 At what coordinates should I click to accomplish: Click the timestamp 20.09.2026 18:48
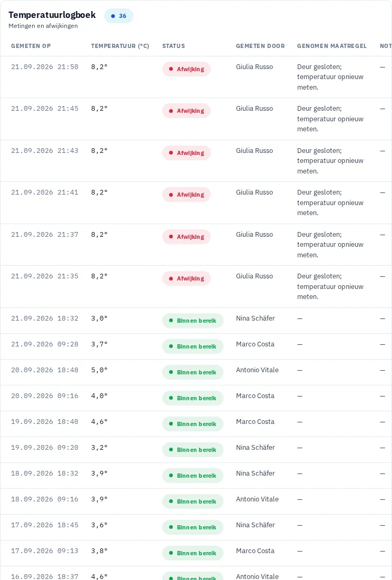(x=45, y=370)
